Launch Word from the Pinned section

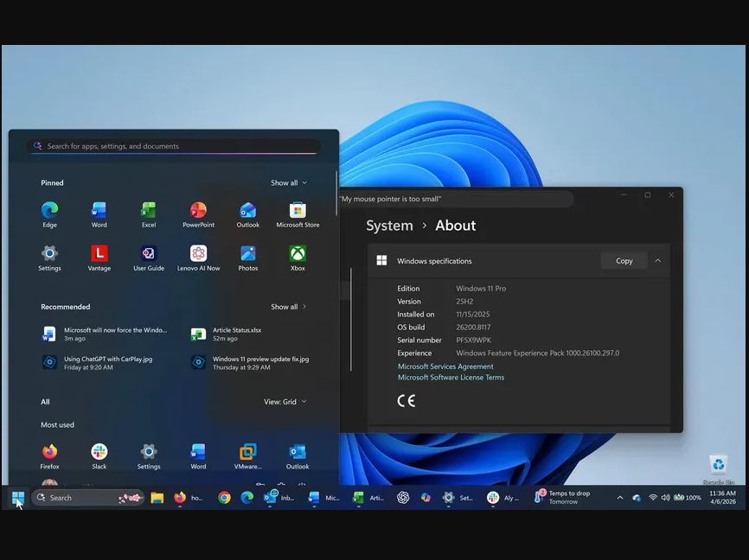[99, 215]
